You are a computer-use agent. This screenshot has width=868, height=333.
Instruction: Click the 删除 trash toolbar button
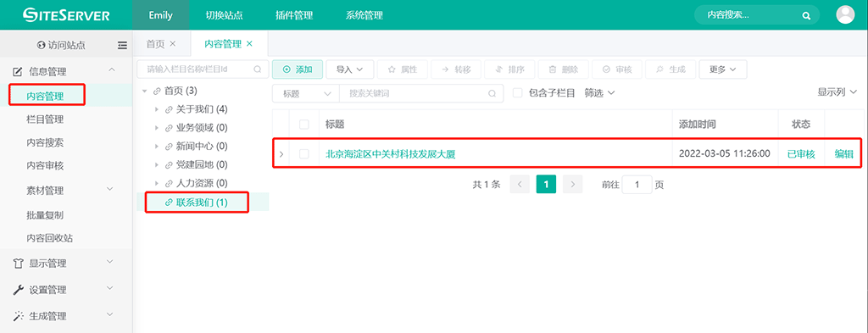[564, 69]
